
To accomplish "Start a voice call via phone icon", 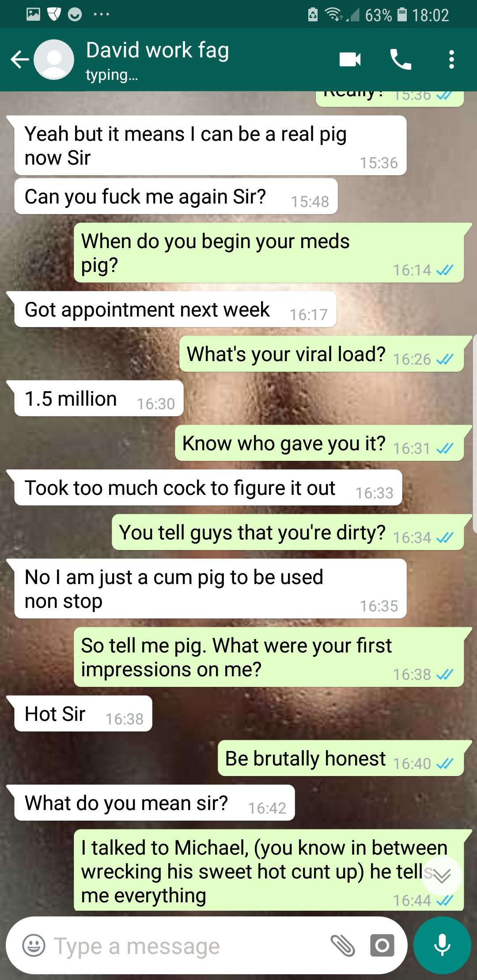I will [401, 60].
